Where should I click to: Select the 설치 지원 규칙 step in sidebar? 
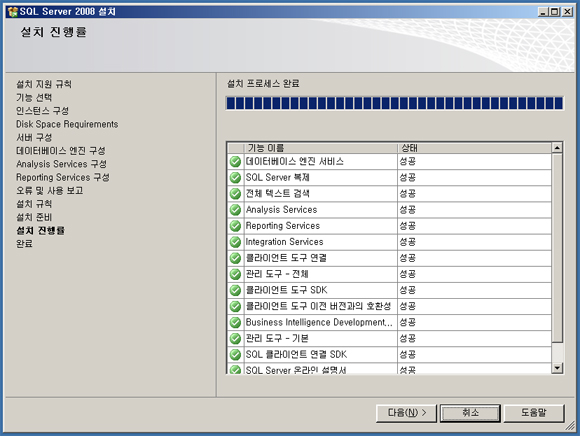pyautogui.click(x=44, y=84)
